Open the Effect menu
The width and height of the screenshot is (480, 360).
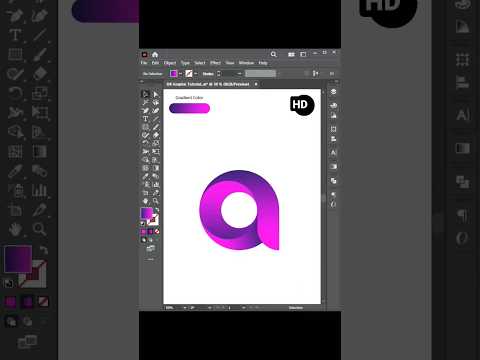click(215, 63)
